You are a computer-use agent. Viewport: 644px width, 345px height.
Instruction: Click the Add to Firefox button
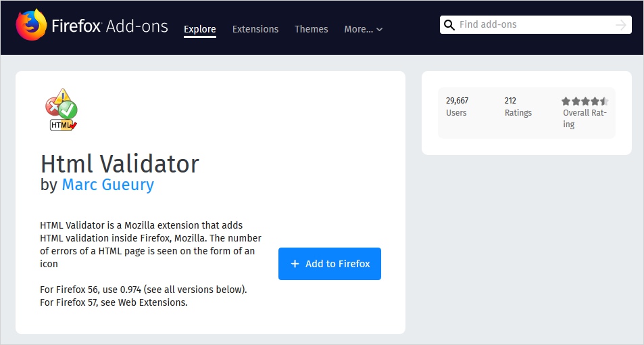330,264
